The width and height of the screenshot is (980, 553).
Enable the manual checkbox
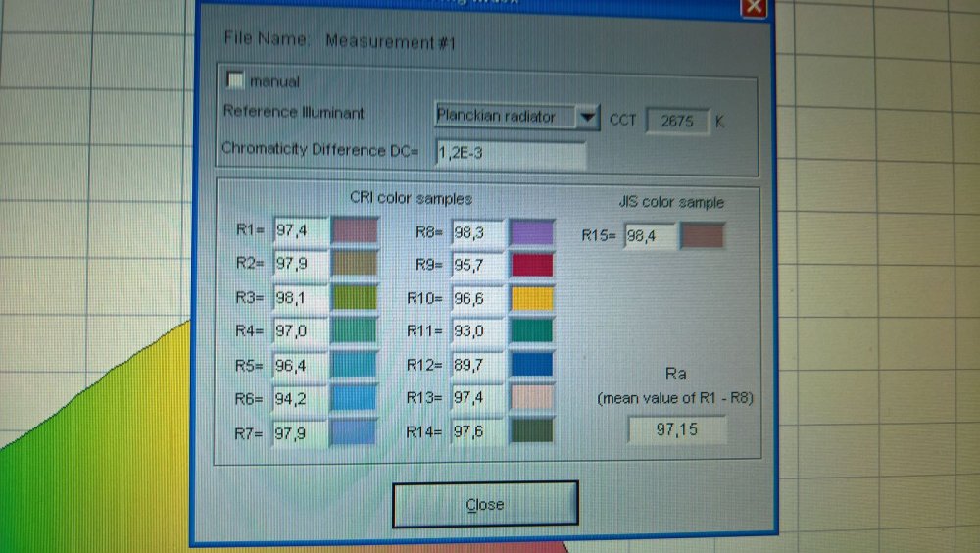[235, 80]
